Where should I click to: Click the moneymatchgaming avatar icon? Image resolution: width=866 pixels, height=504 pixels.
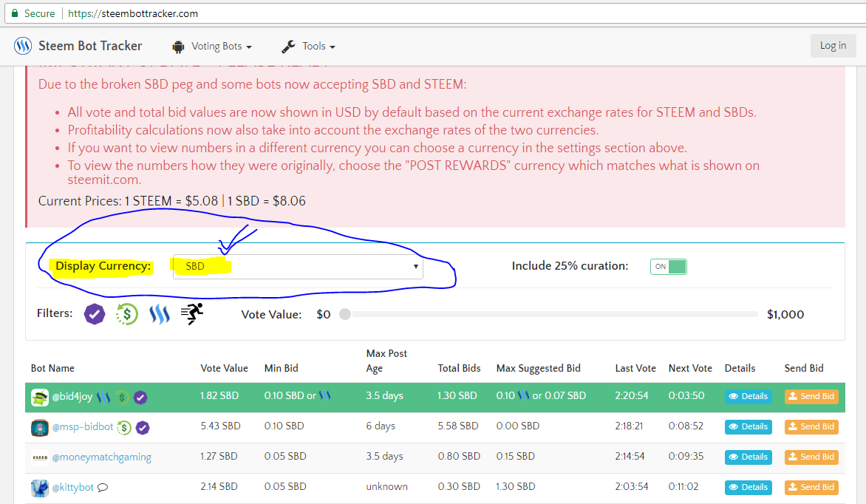(x=40, y=457)
